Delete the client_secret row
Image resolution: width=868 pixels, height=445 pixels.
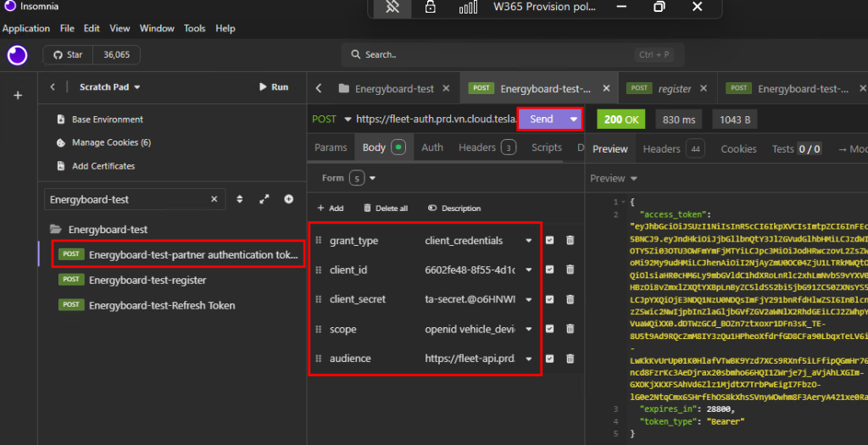(x=570, y=299)
